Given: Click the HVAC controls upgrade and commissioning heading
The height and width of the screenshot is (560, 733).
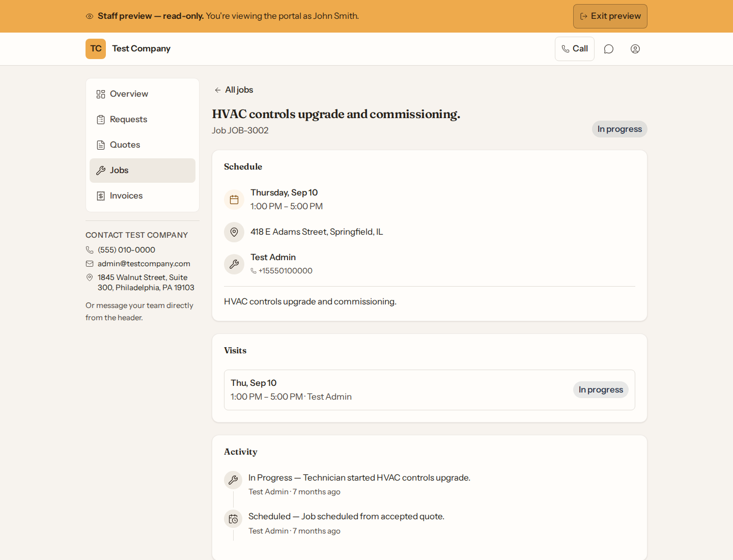Looking at the screenshot, I should [x=336, y=114].
